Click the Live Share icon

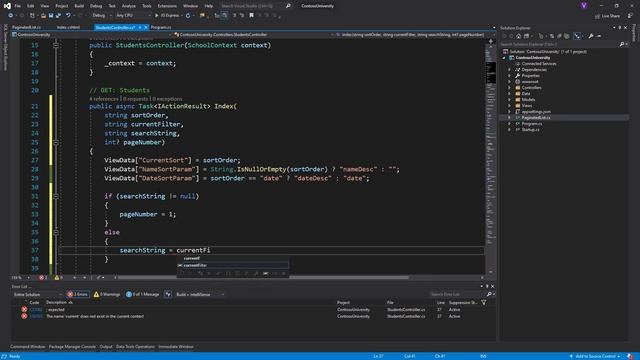[x=598, y=16]
